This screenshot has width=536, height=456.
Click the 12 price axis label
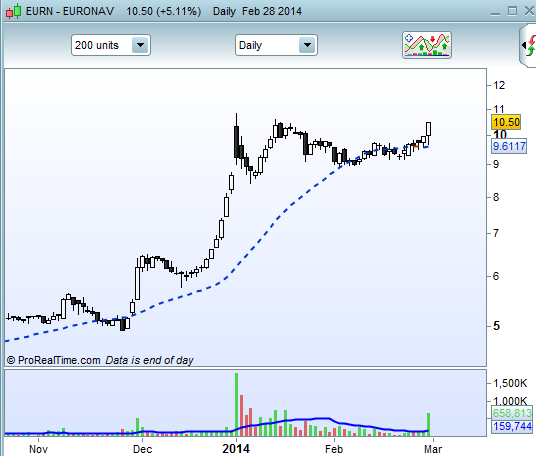499,85
